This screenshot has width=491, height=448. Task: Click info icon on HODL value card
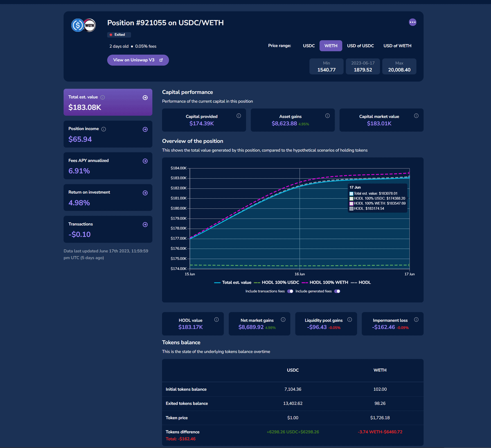[216, 320]
